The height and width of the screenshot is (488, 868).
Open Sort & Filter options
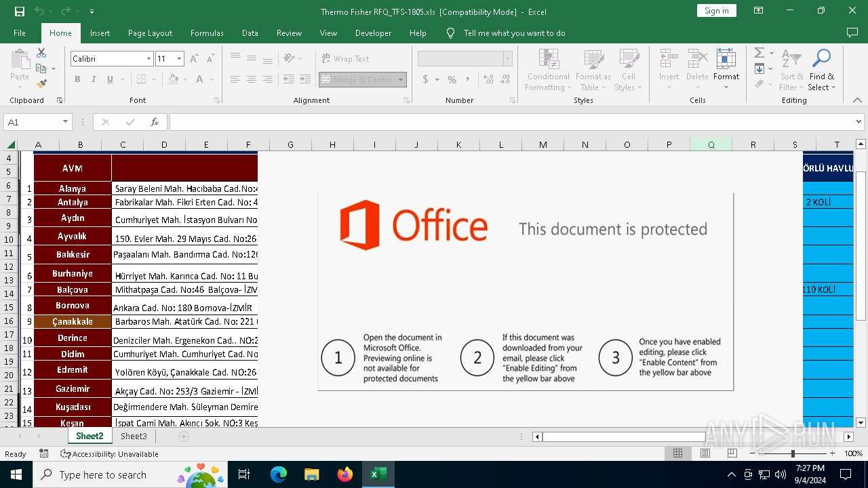[791, 70]
